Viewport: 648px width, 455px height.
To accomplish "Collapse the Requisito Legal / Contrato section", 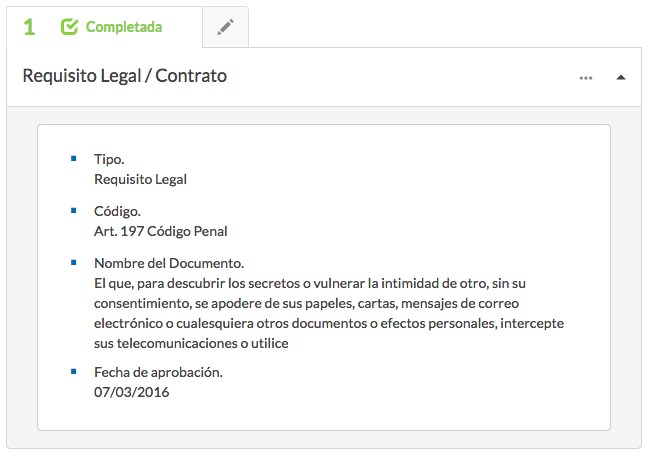I will pos(621,77).
